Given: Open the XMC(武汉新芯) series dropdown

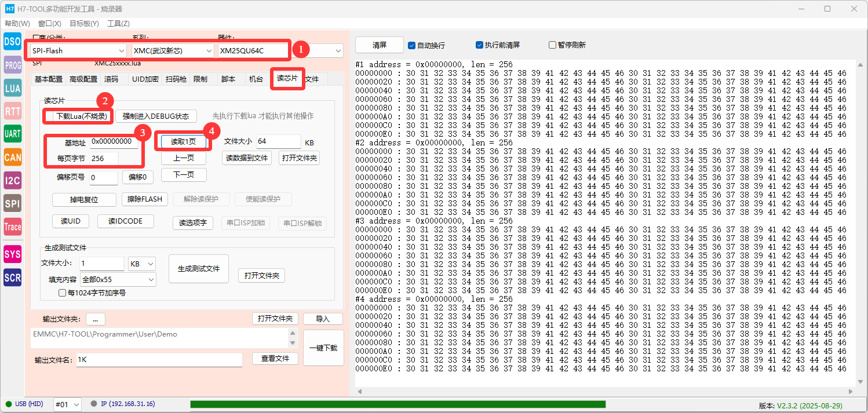Looking at the screenshot, I should [173, 51].
